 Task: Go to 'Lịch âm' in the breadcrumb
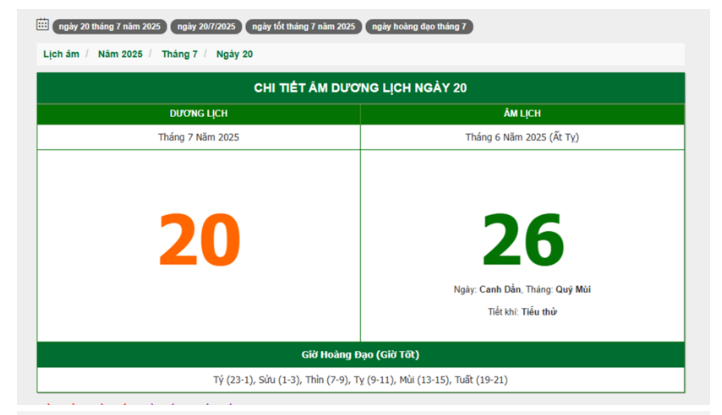click(61, 54)
